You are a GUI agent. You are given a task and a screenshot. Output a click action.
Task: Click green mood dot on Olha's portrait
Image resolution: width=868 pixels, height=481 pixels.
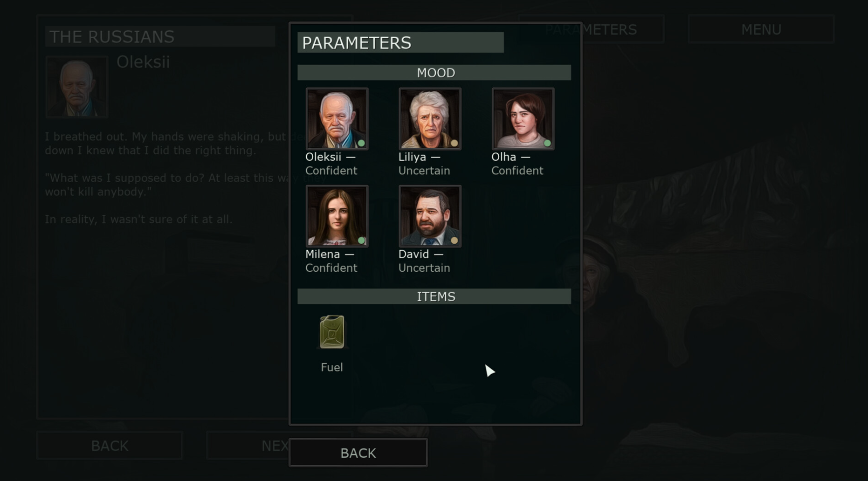click(x=547, y=143)
